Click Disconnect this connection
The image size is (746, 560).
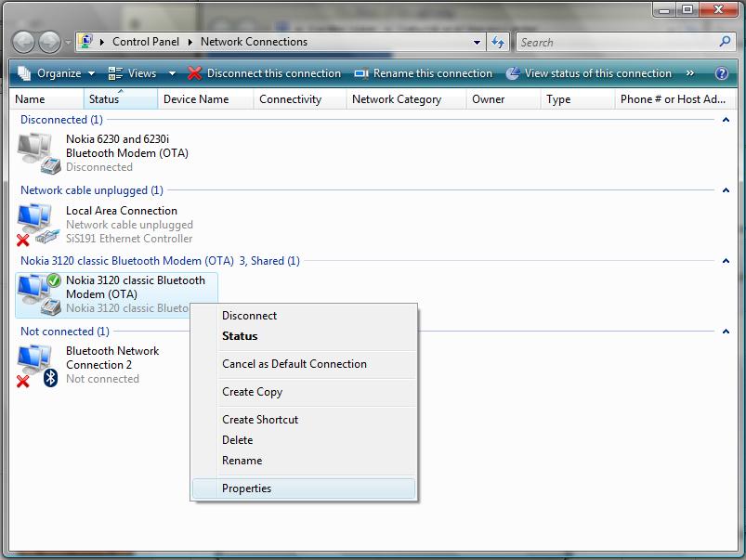click(264, 73)
